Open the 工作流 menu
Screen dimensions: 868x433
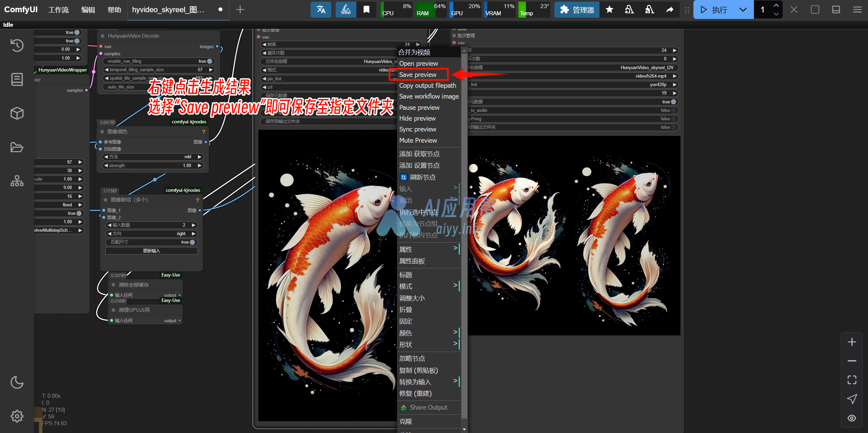tap(58, 9)
